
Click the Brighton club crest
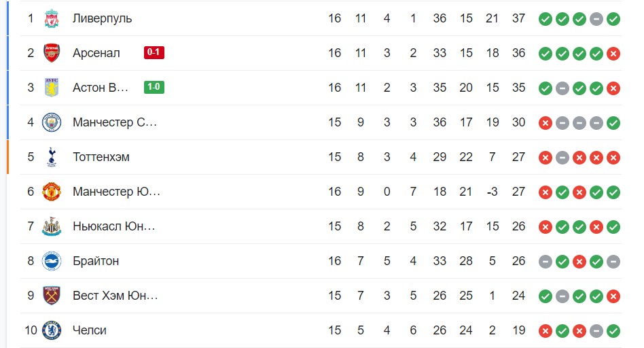[x=52, y=261]
